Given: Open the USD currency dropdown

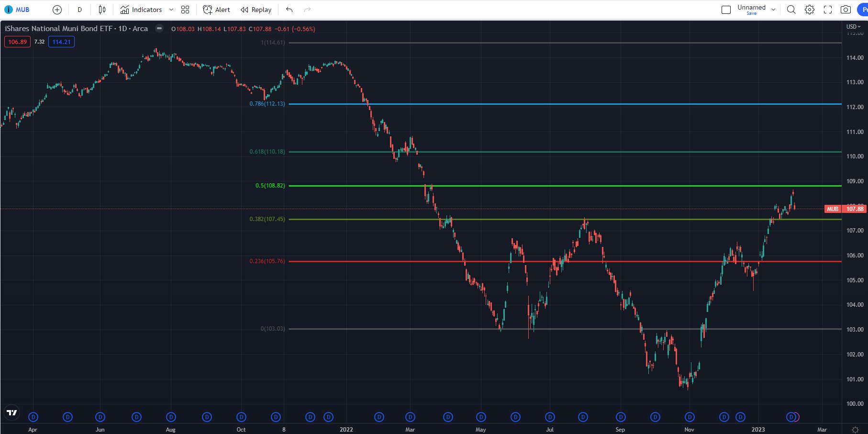Looking at the screenshot, I should point(853,27).
